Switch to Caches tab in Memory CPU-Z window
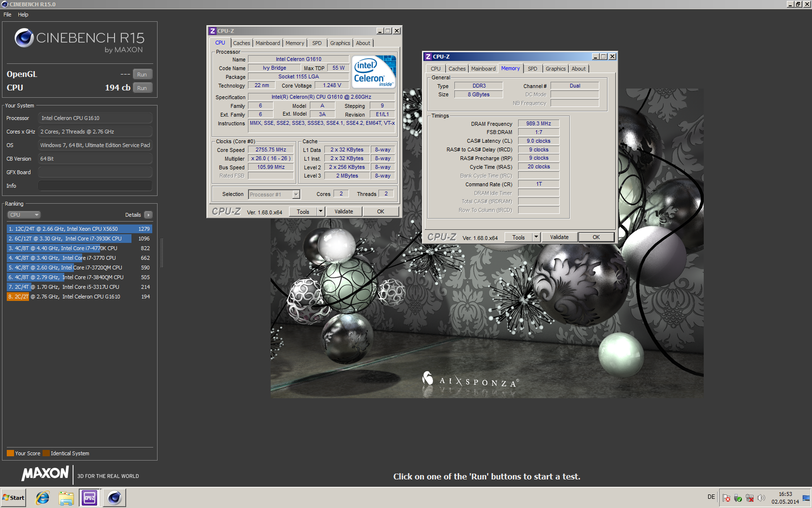Image resolution: width=812 pixels, height=508 pixels. coord(457,69)
